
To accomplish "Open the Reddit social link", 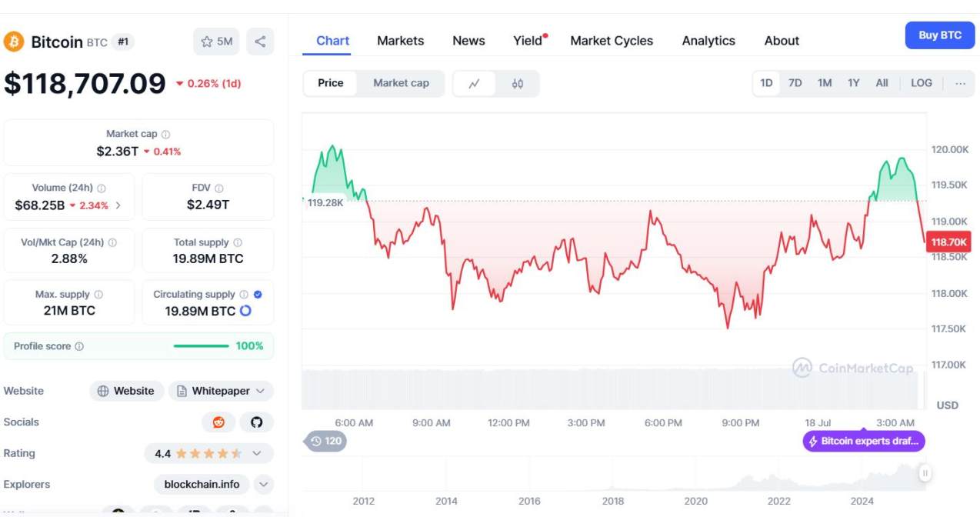I will click(218, 422).
